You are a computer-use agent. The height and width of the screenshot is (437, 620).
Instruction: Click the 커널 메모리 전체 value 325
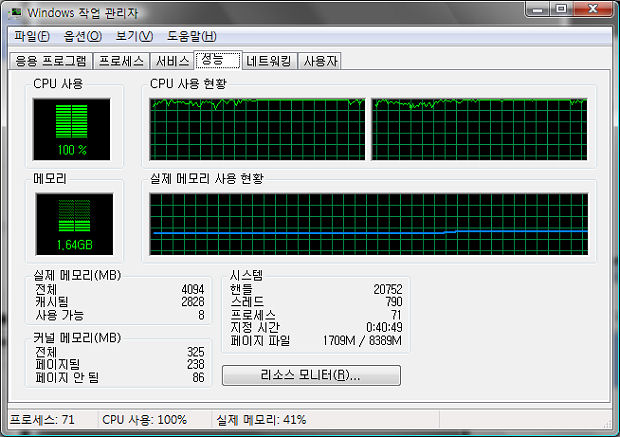pyautogui.click(x=196, y=352)
